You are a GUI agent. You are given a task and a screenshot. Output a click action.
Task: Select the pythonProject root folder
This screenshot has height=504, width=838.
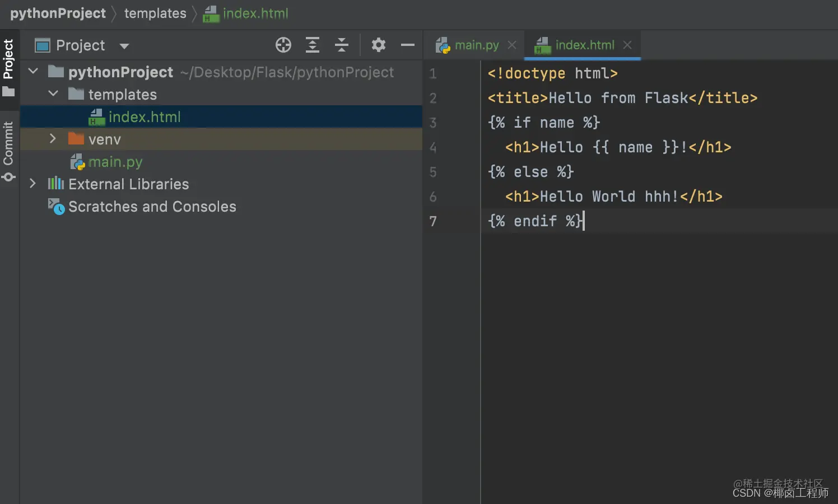pos(120,72)
